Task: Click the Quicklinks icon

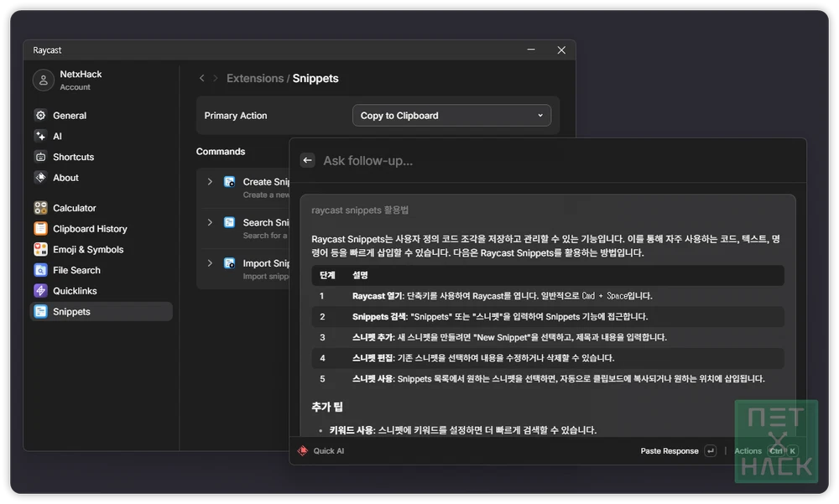Action: click(40, 290)
